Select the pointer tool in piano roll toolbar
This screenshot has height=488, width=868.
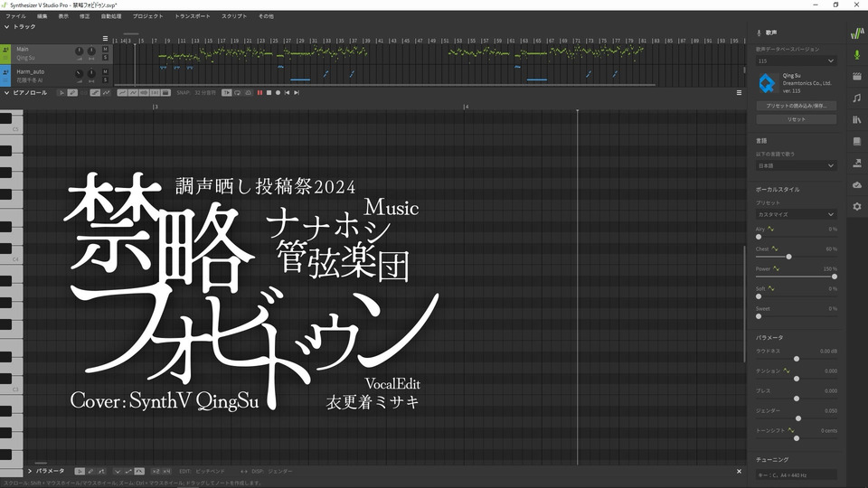(61, 93)
